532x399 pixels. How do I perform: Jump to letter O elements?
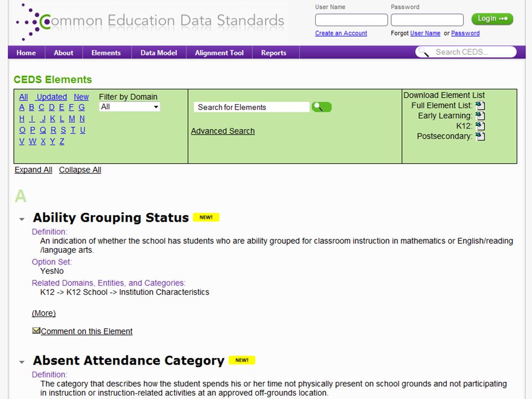(22, 130)
